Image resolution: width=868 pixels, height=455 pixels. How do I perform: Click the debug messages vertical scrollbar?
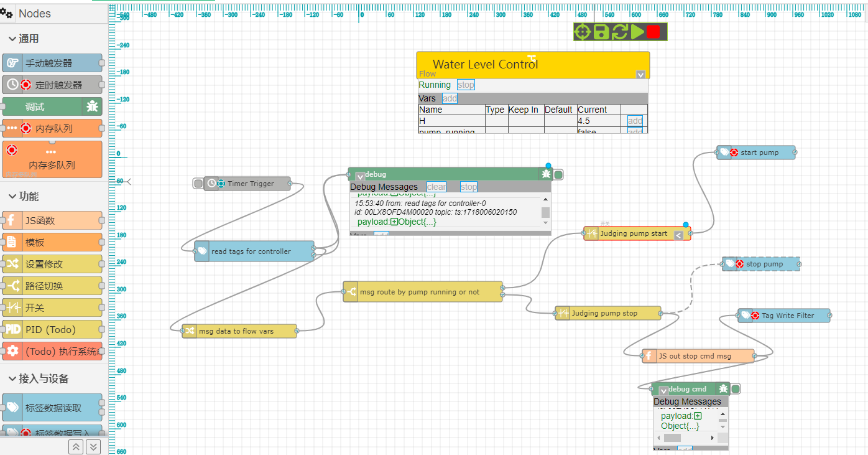tap(546, 212)
